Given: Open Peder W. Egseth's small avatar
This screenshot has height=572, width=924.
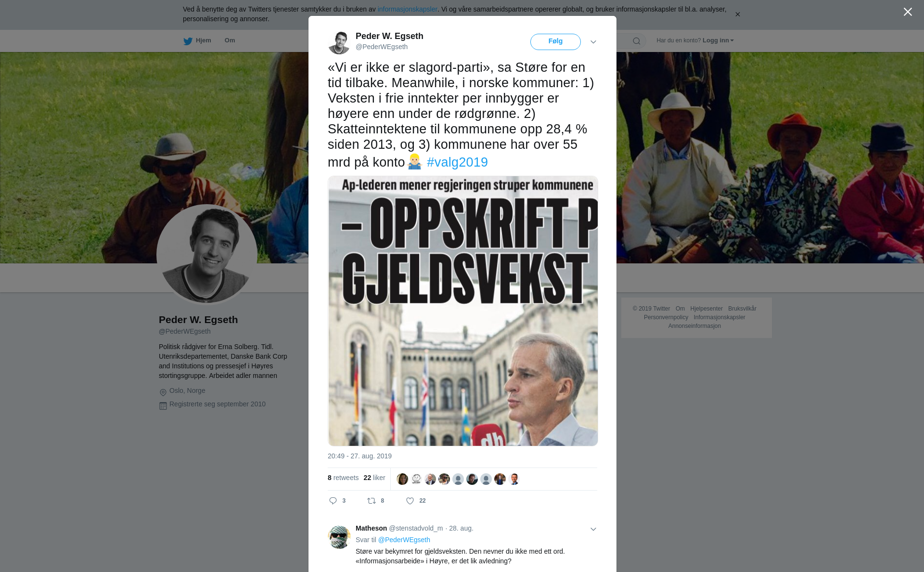Looking at the screenshot, I should [x=339, y=42].
